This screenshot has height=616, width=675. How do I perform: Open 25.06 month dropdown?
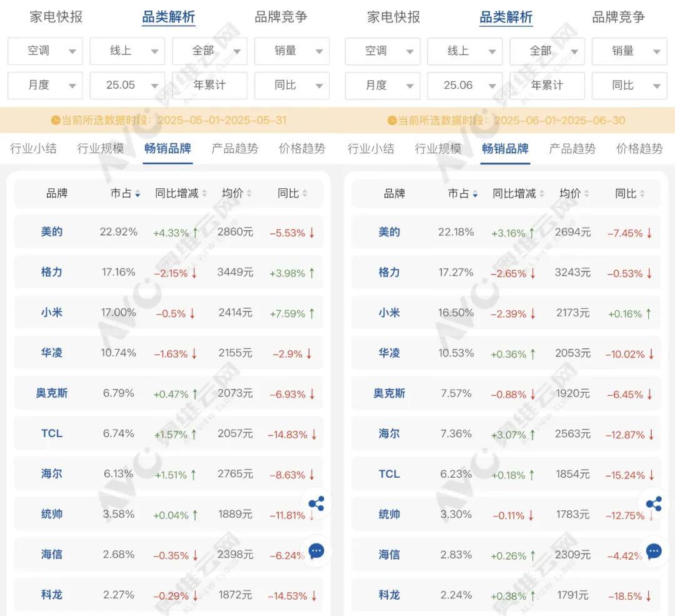465,85
